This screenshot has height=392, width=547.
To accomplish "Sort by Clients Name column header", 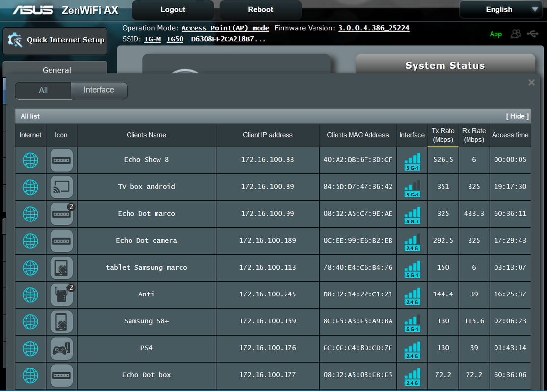I will pos(147,135).
